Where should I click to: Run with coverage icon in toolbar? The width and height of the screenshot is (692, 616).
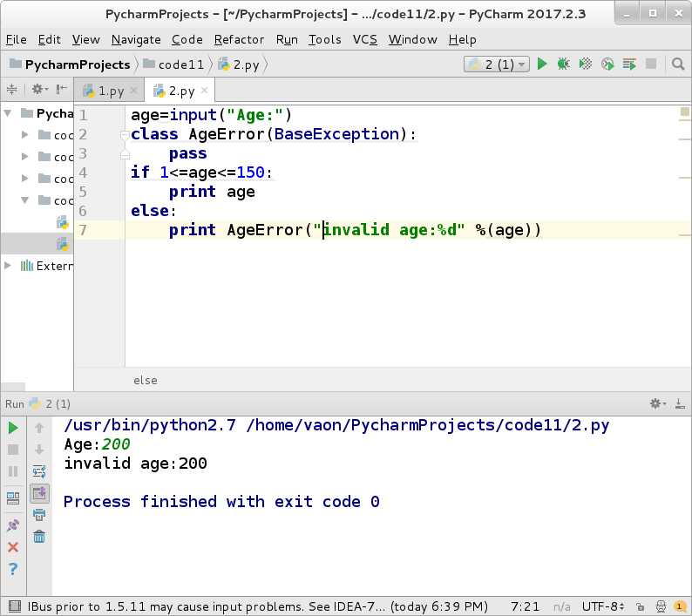[586, 64]
